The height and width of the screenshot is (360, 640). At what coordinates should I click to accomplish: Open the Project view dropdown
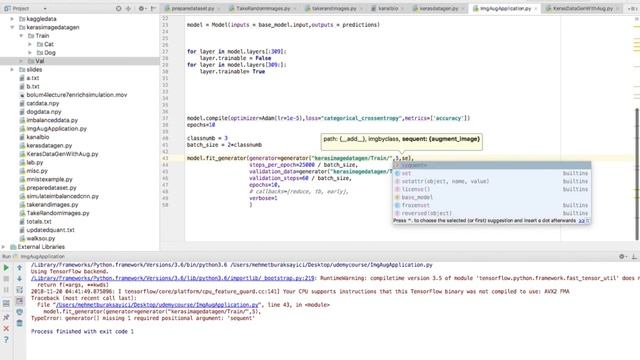point(44,8)
